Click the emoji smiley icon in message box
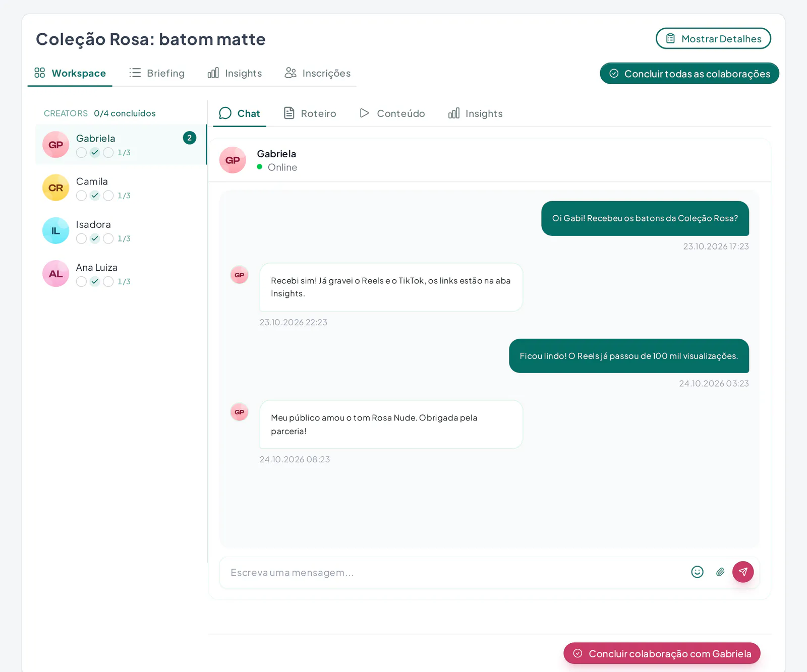 (697, 572)
